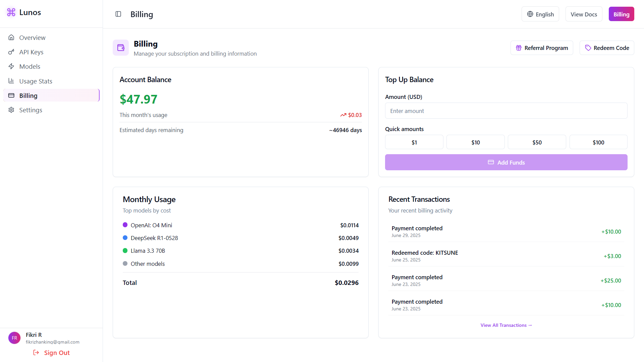Open View All Transactions link
Image resolution: width=644 pixels, height=362 pixels.
point(506,325)
